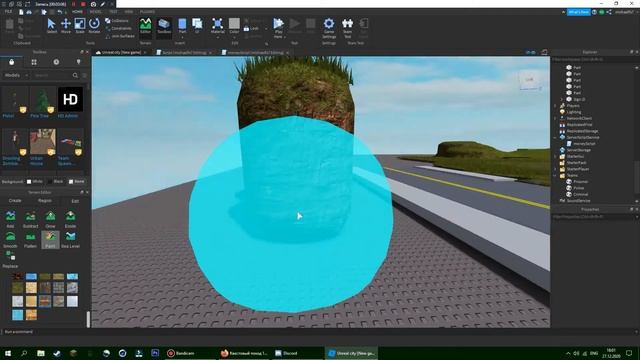Select White background radio option
The image size is (640, 360).
(34, 182)
